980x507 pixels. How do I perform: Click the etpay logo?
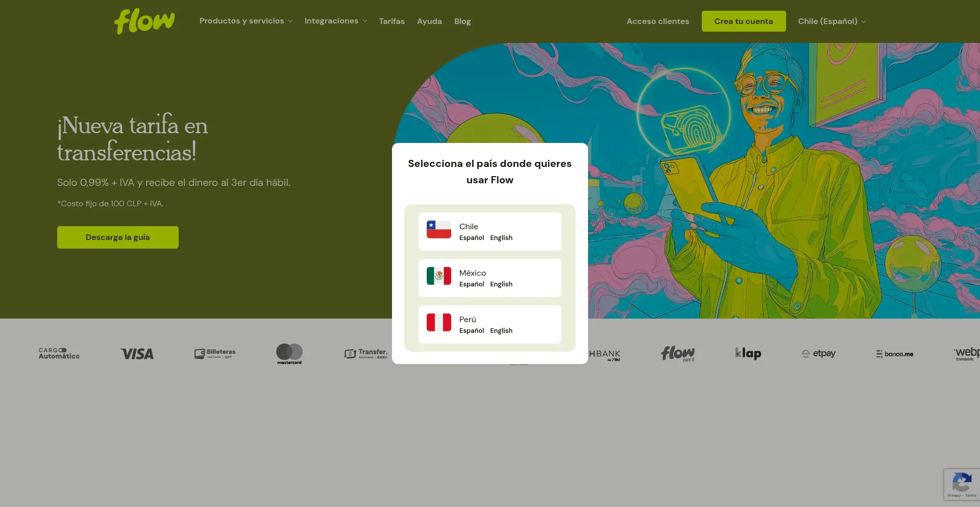[x=818, y=353]
